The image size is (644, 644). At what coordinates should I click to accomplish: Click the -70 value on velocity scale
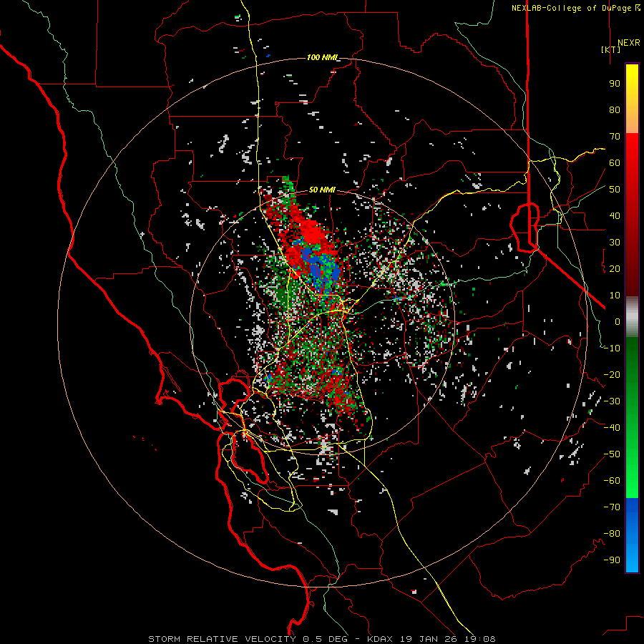612,507
